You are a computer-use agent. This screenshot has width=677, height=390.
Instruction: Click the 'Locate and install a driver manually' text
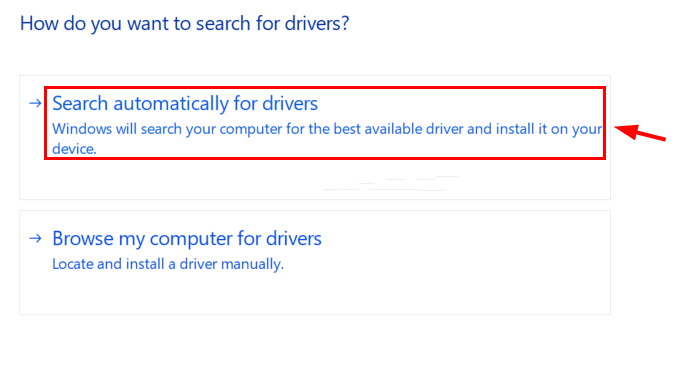point(168,264)
